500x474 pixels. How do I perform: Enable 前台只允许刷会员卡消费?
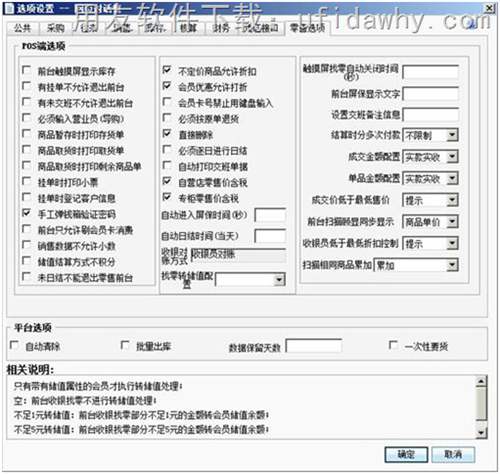(26, 229)
